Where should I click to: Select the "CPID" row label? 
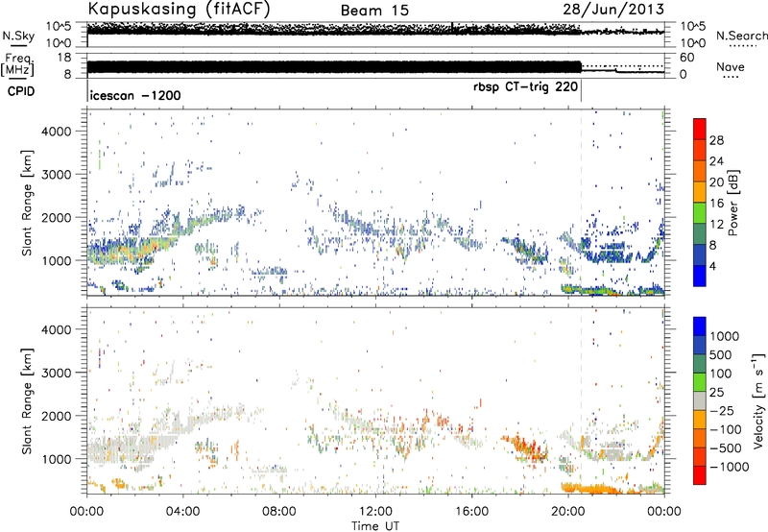pyautogui.click(x=21, y=91)
